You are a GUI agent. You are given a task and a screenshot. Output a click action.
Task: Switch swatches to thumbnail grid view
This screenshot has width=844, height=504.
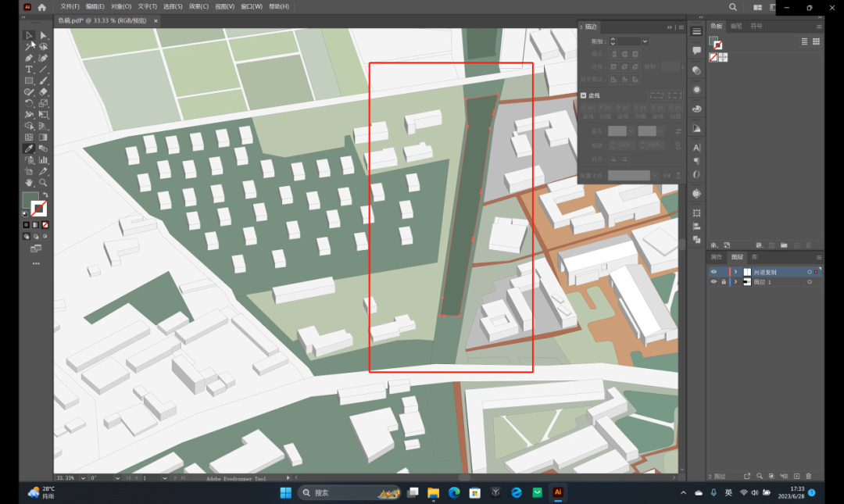[816, 41]
